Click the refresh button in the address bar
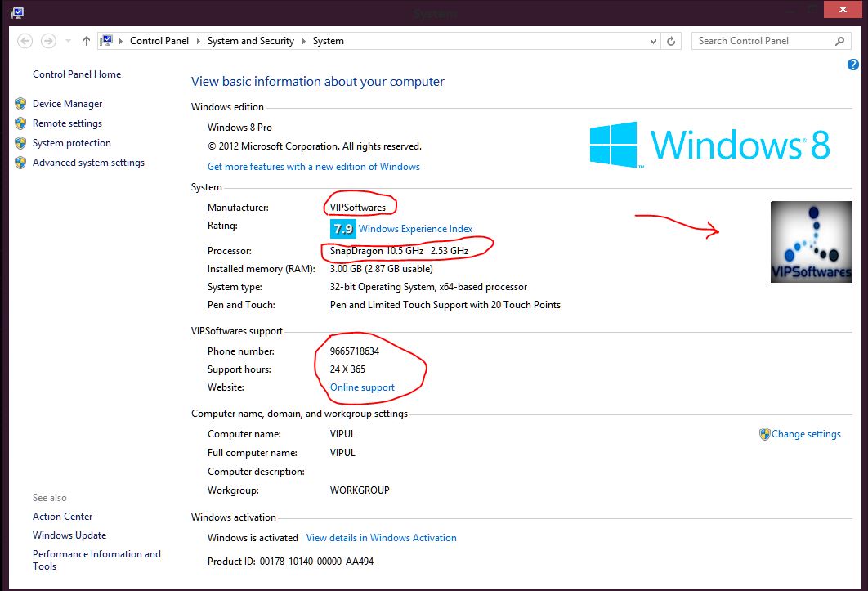This screenshot has height=591, width=868. click(x=671, y=40)
